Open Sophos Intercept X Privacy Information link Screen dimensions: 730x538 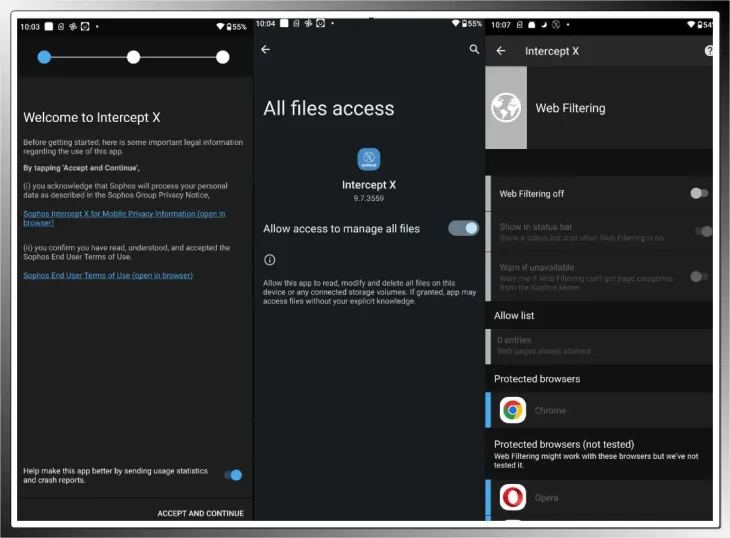pyautogui.click(x=124, y=218)
